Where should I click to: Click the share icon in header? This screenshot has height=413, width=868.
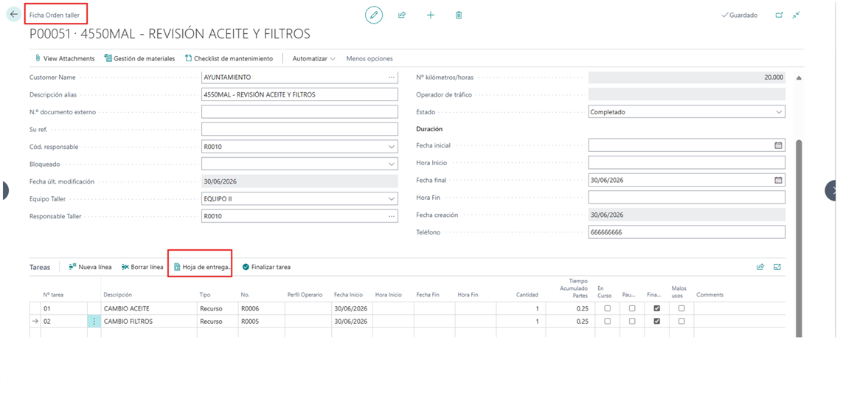pyautogui.click(x=402, y=15)
